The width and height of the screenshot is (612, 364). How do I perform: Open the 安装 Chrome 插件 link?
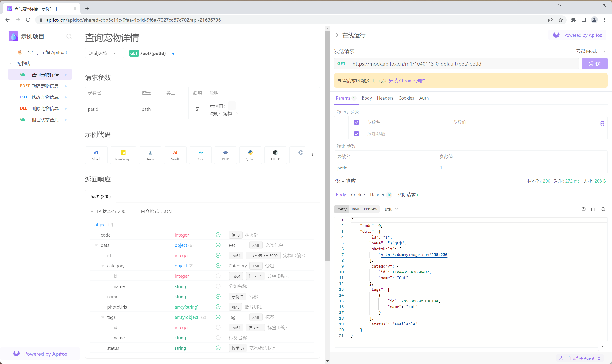pyautogui.click(x=407, y=81)
